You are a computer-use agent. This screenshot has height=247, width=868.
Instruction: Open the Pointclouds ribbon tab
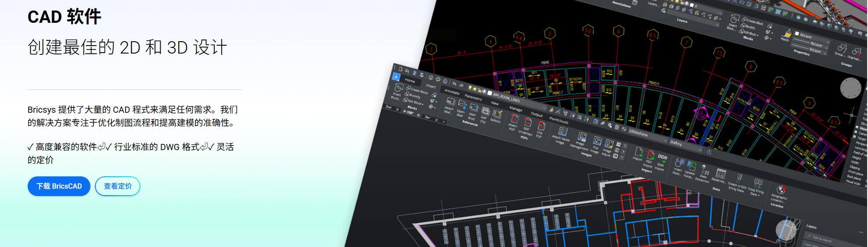(558, 120)
